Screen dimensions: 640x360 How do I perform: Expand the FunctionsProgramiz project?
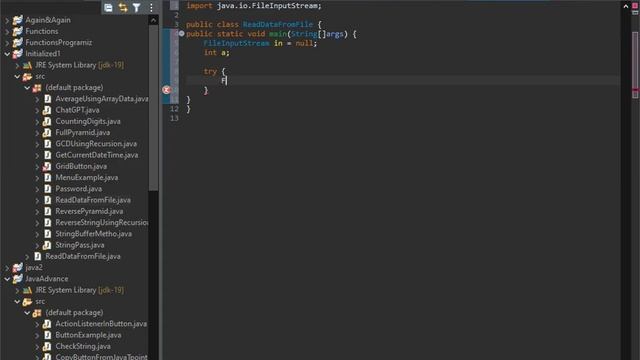(7, 42)
